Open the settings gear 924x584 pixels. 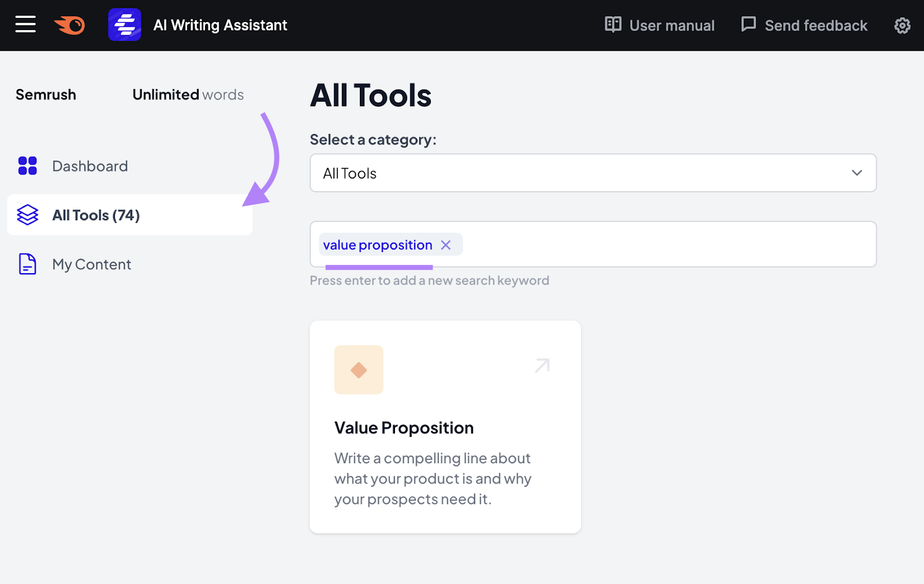tap(901, 25)
